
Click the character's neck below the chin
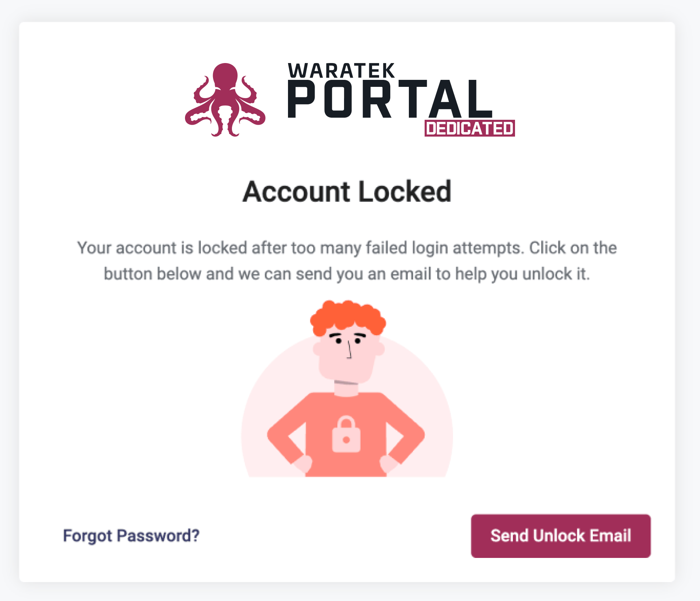pos(346,388)
